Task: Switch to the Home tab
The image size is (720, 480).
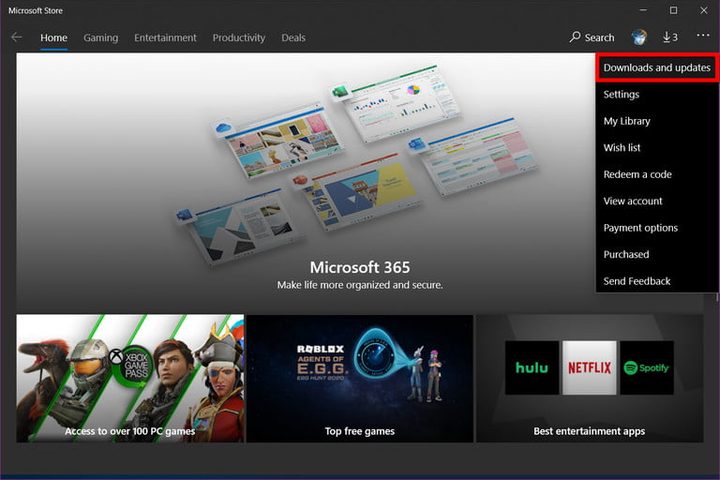Action: pyautogui.click(x=54, y=38)
